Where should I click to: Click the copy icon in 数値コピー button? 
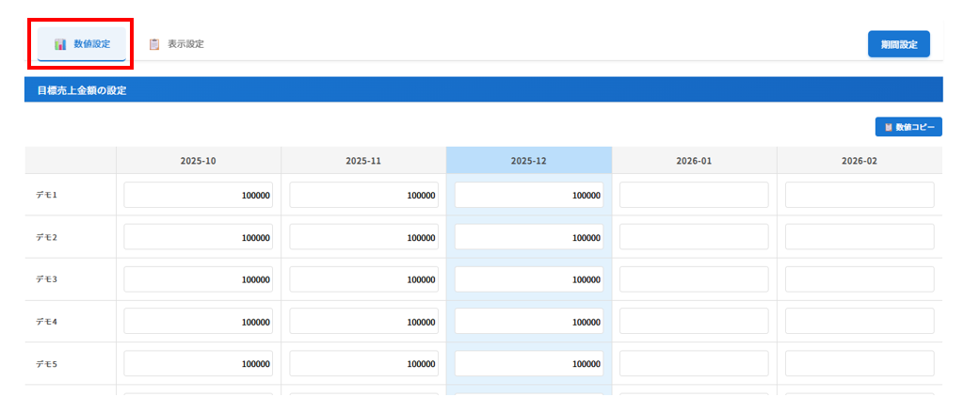[888, 127]
